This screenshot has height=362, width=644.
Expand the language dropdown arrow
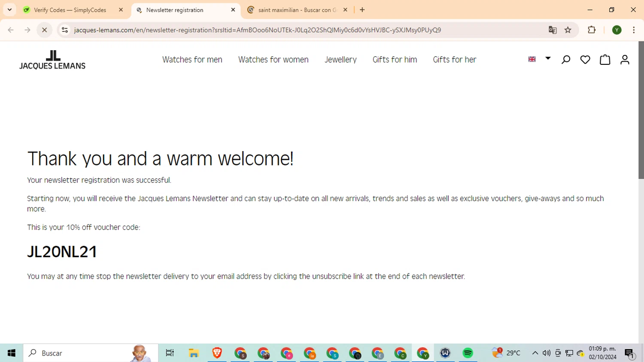pos(548,58)
